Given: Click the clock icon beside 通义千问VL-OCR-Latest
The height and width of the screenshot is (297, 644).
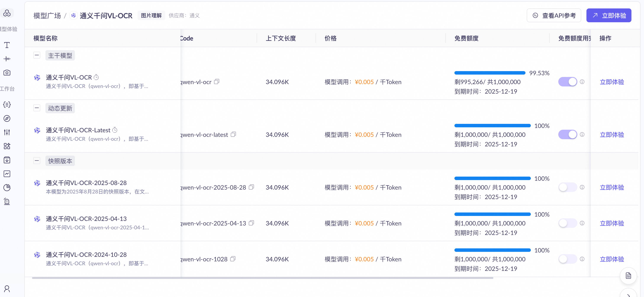Looking at the screenshot, I should (115, 130).
